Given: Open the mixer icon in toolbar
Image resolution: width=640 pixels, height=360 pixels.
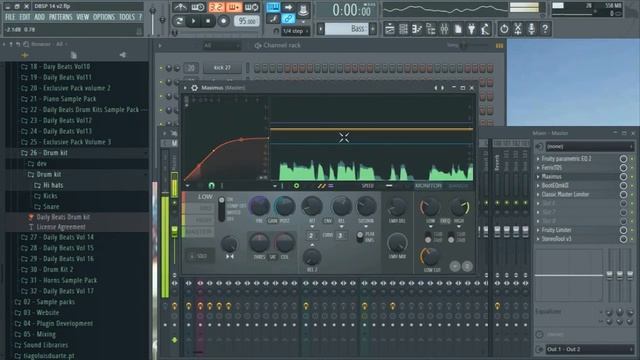Looking at the screenshot, I should (x=444, y=29).
